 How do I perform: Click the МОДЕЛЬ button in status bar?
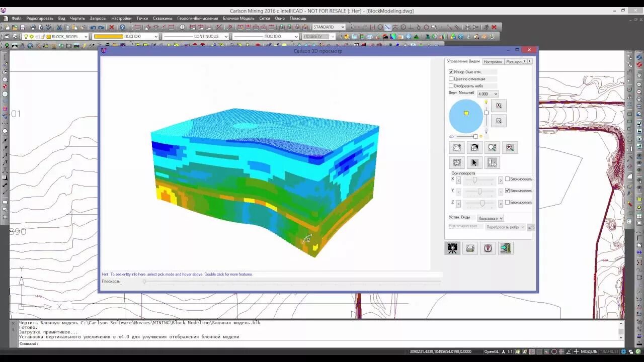[x=589, y=351]
